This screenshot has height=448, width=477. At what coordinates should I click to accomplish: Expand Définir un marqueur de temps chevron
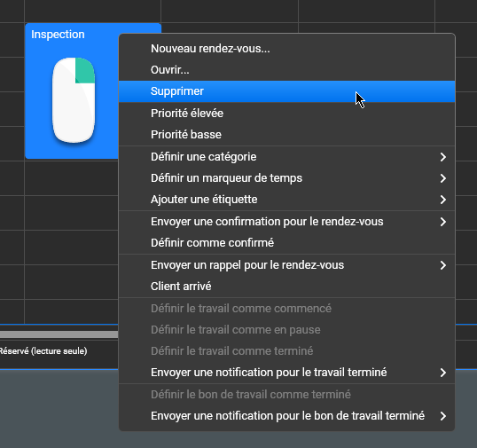(x=443, y=178)
